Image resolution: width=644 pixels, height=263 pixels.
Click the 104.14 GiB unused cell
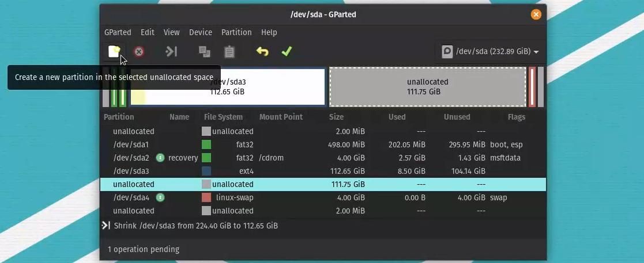point(468,171)
